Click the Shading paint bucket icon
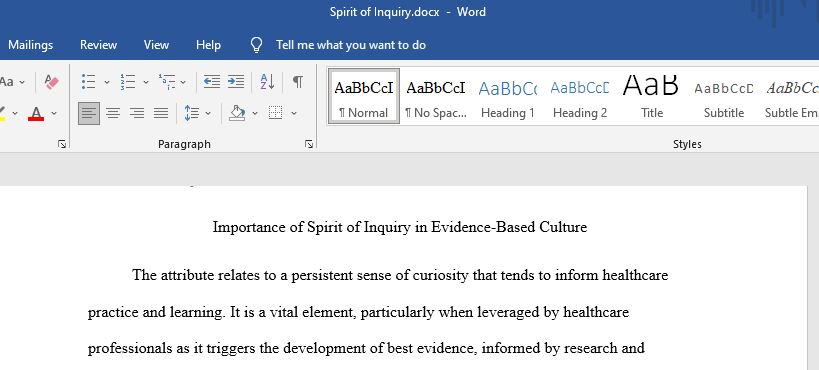The height and width of the screenshot is (370, 819). tap(237, 113)
